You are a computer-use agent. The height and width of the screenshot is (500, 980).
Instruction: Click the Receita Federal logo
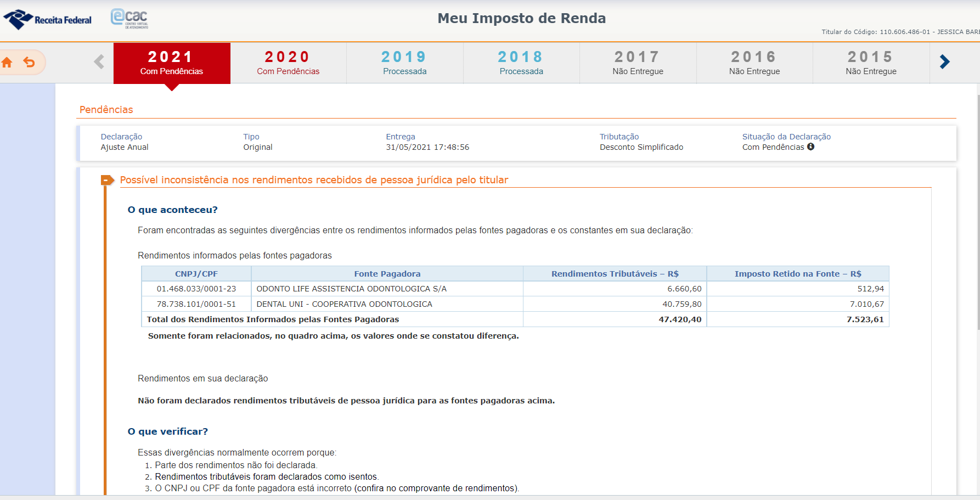point(48,20)
